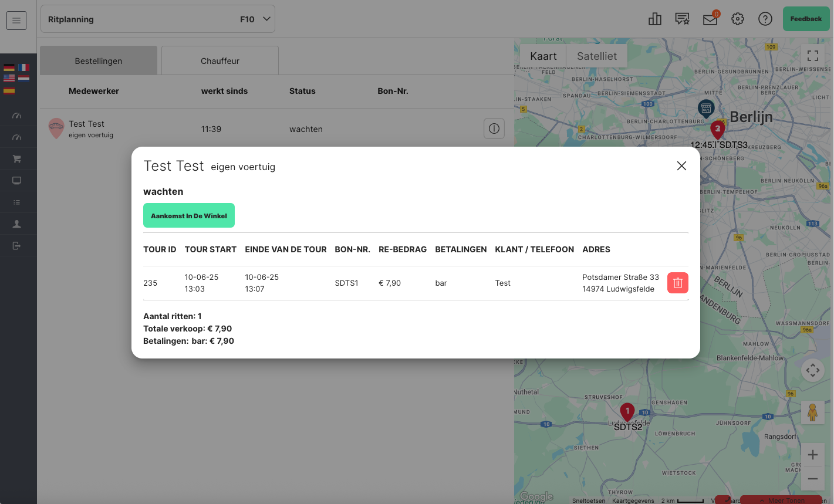Open map camera pan controls
The height and width of the screenshot is (504, 834).
tap(813, 370)
